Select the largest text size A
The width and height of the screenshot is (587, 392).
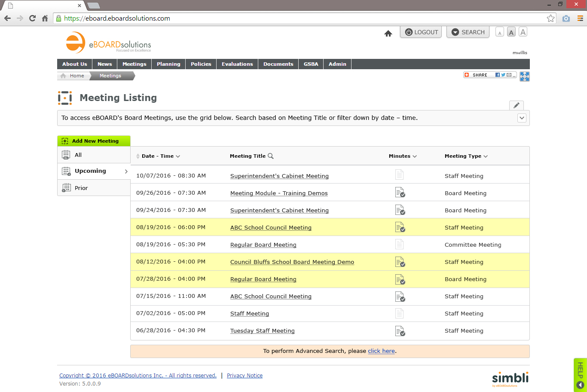(523, 32)
